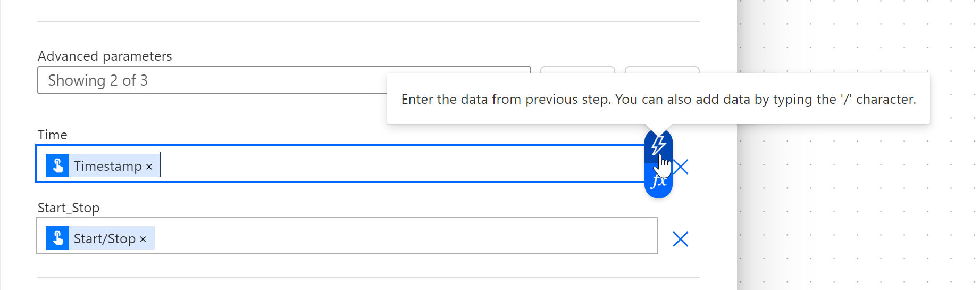980x290 pixels.
Task: Click the 'Time' field label
Action: coord(52,135)
